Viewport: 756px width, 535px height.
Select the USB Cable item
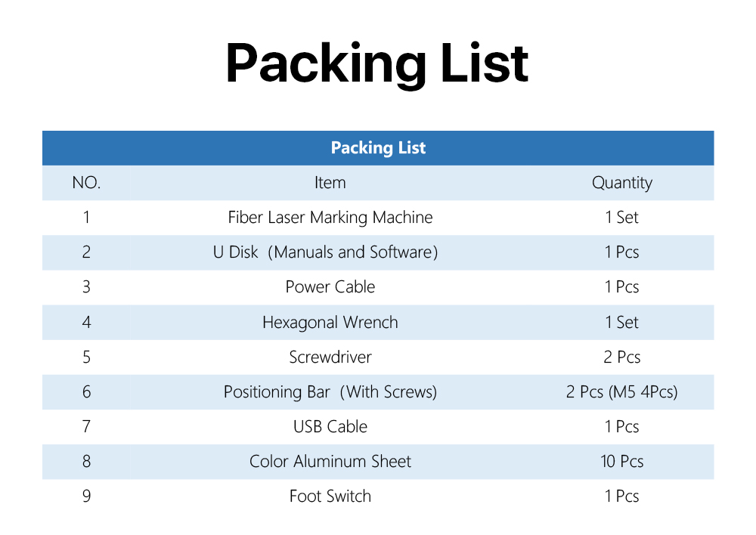[x=330, y=426]
